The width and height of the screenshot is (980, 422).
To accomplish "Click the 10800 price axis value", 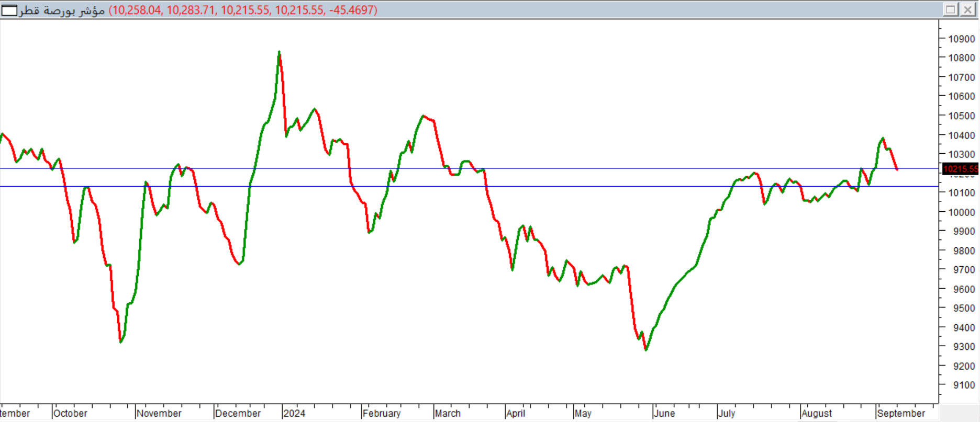I will tap(962, 58).
